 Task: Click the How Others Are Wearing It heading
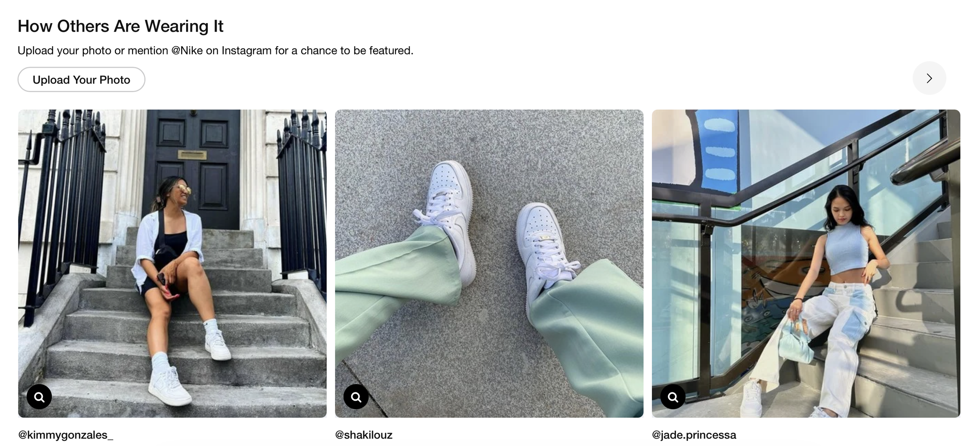pos(120,26)
